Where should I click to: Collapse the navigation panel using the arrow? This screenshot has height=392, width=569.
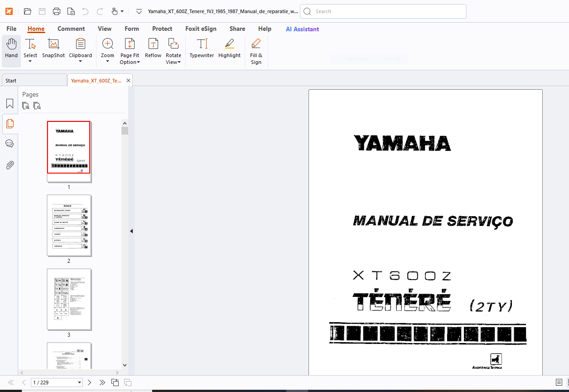point(131,231)
